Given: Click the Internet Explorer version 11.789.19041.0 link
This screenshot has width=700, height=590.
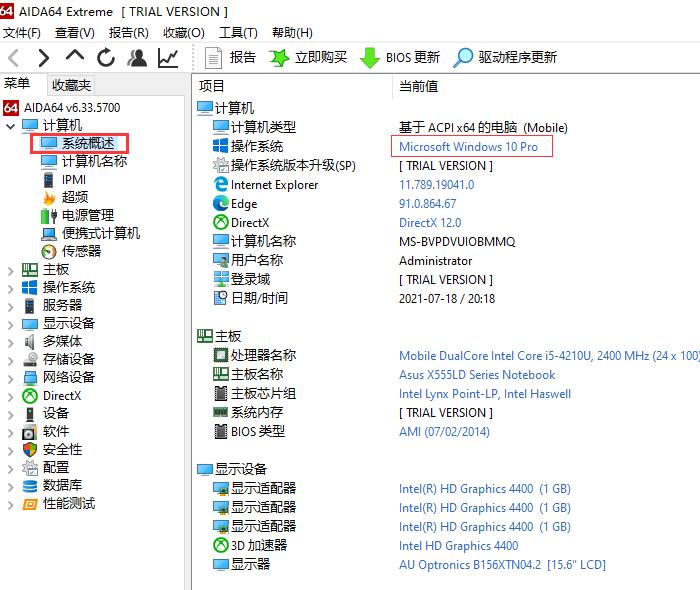Looking at the screenshot, I should (437, 185).
